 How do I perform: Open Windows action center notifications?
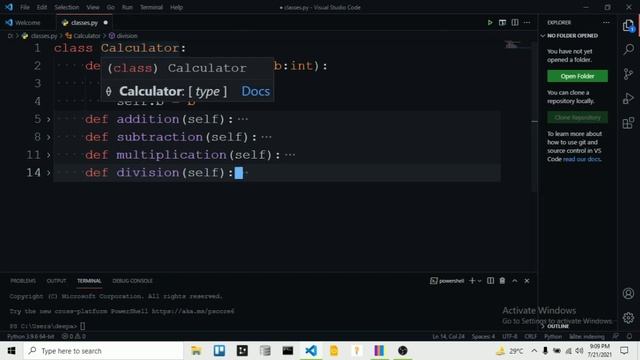[624, 351]
